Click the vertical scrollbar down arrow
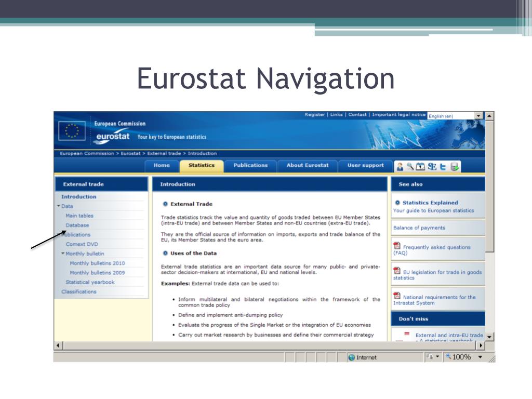The image size is (532, 399). [x=489, y=337]
